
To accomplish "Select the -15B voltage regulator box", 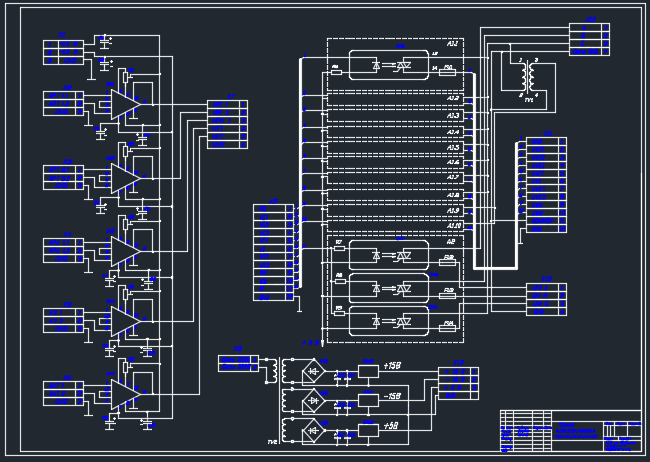I will [x=369, y=401].
